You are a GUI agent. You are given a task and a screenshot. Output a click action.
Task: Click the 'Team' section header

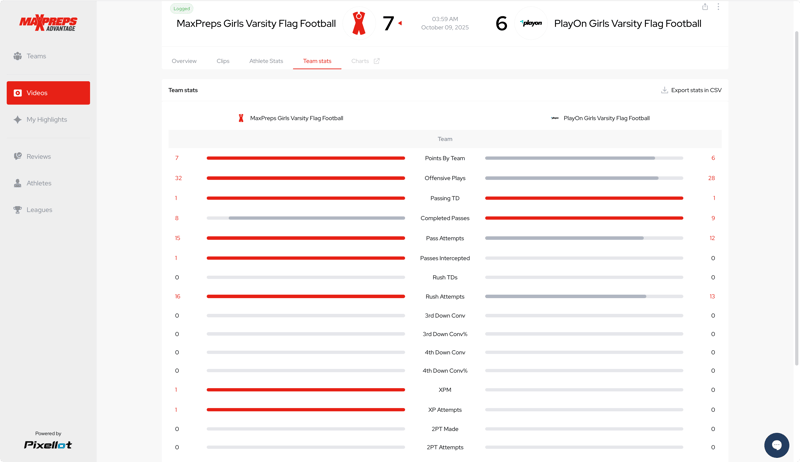click(445, 139)
